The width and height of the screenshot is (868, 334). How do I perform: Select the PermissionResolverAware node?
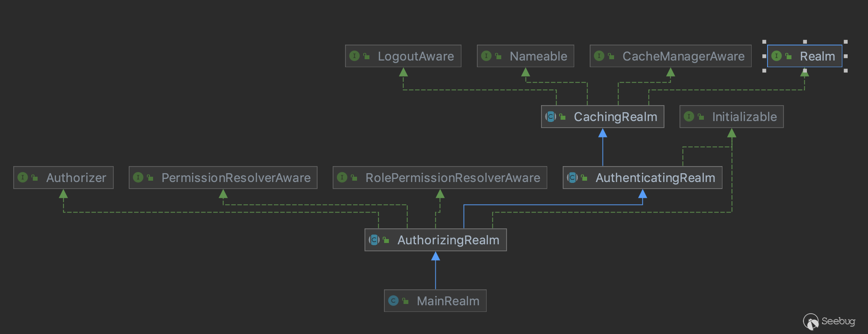pyautogui.click(x=236, y=178)
